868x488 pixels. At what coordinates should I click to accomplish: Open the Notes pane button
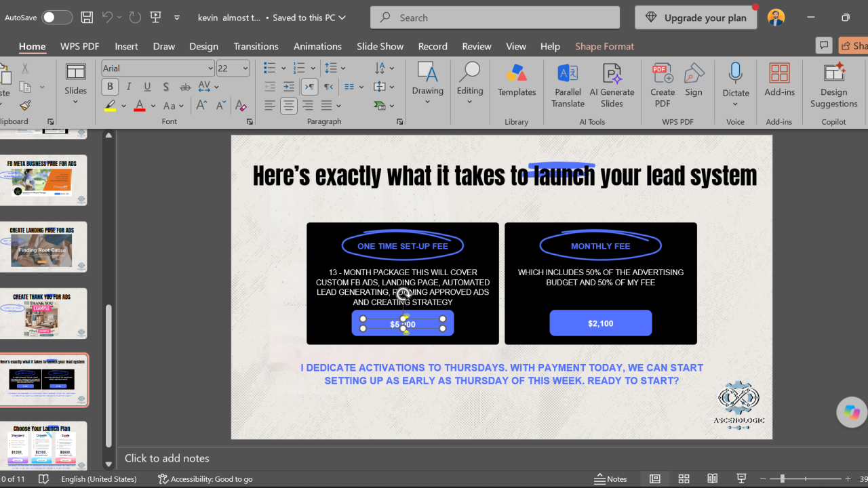pos(610,479)
